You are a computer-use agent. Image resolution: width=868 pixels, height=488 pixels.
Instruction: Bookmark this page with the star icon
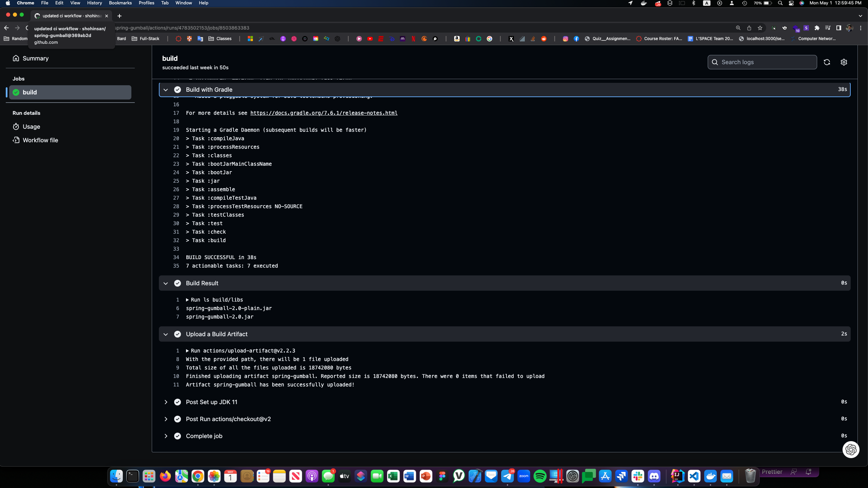click(760, 28)
